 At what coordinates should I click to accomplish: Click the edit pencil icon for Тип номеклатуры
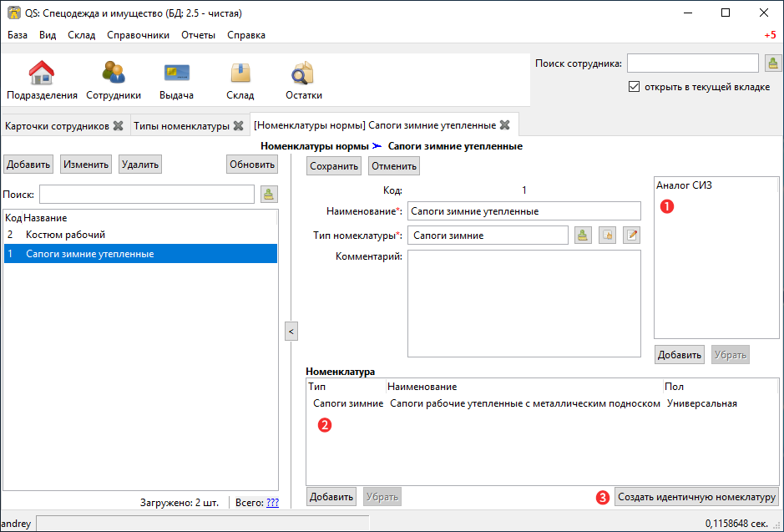631,235
